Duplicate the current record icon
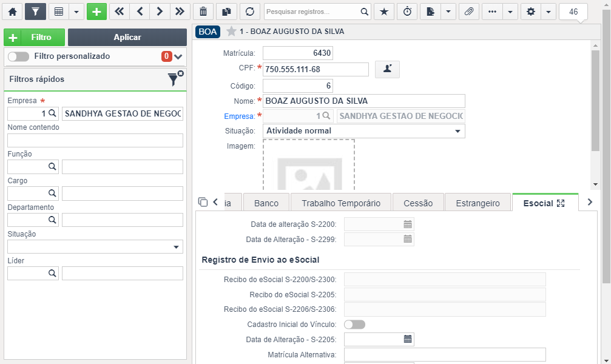This screenshot has height=364, width=611. (x=226, y=12)
